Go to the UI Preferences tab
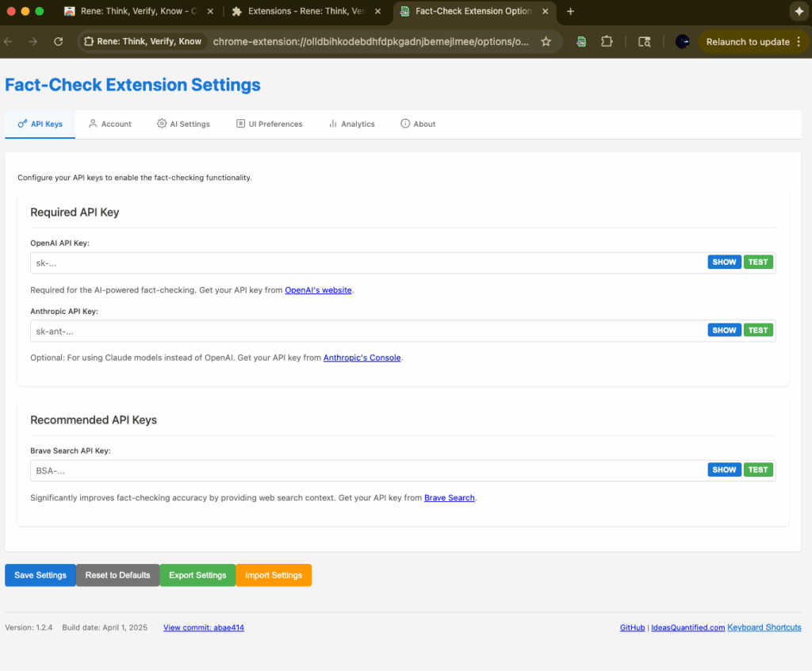 pyautogui.click(x=269, y=124)
